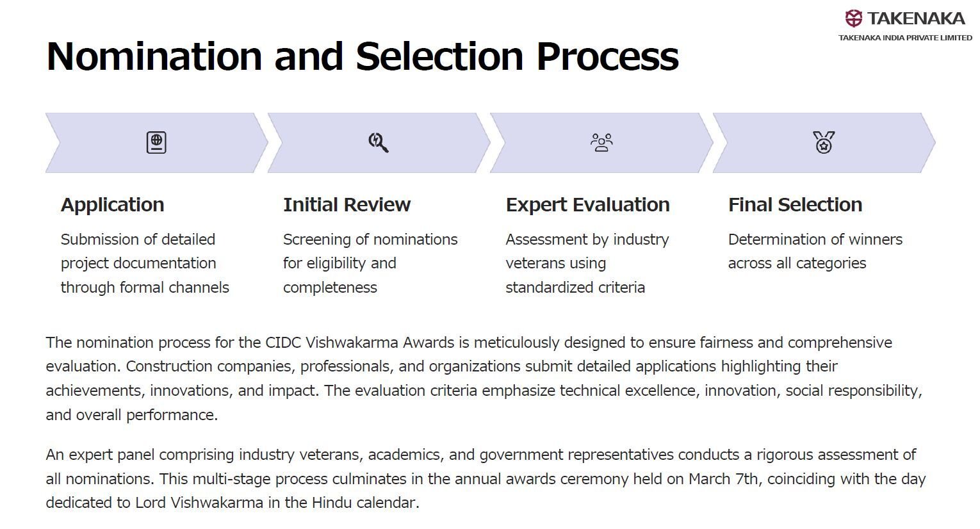This screenshot has width=980, height=529.
Task: Click the TAKENAKA brand name text
Action: click(x=916, y=19)
